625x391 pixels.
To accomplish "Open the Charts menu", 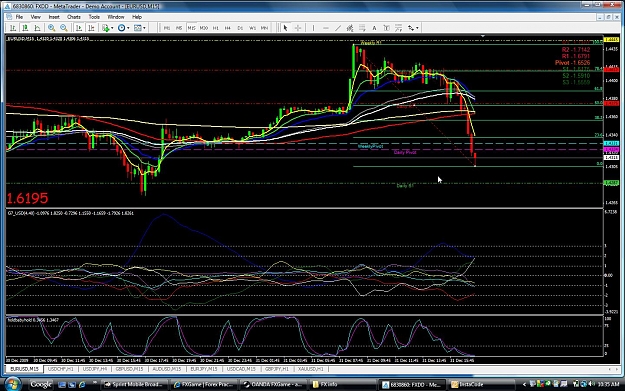I will pos(74,17).
